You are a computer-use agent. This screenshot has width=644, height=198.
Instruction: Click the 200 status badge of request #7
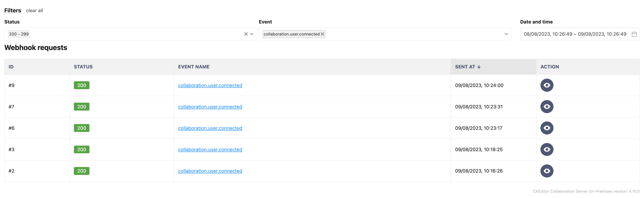point(82,107)
